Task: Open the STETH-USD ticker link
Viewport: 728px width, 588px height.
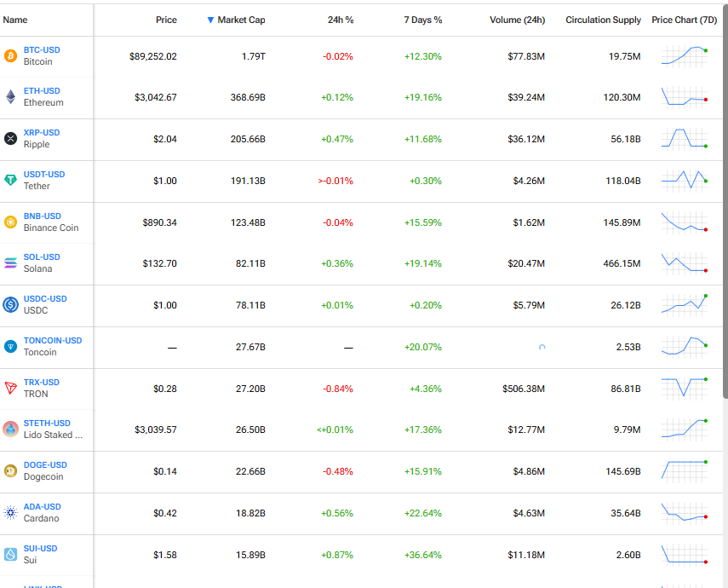Action: pos(47,424)
